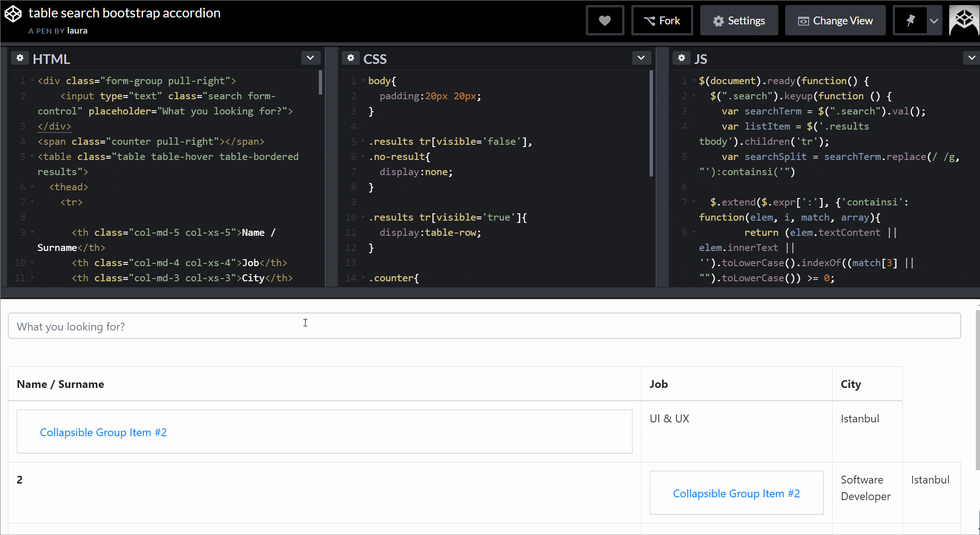This screenshot has height=535, width=980.
Task: Click the CSS editor vertical scrollbar
Action: click(651, 123)
